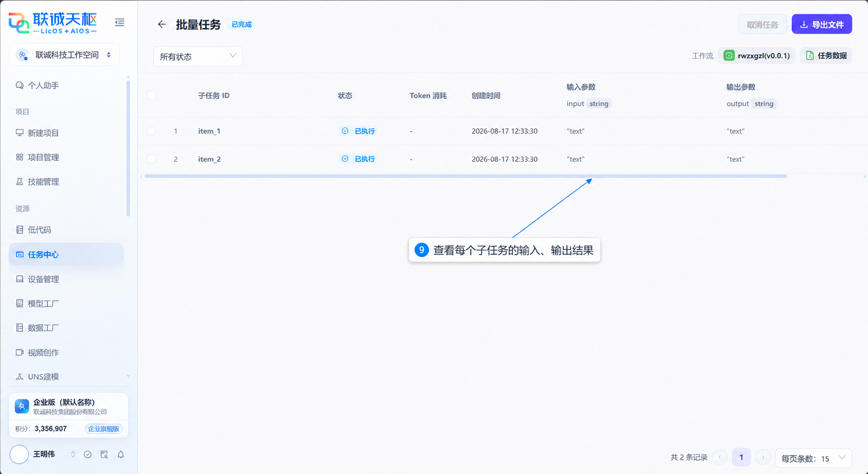Click the item_2 subtask ID cell
Viewport: 868px width, 474px height.
tap(209, 159)
